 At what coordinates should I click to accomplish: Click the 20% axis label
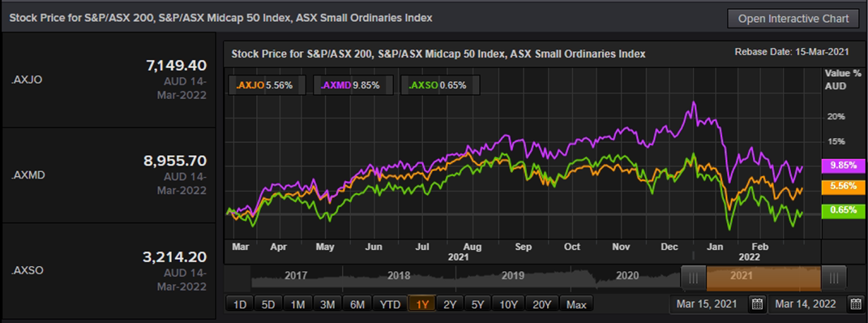836,117
